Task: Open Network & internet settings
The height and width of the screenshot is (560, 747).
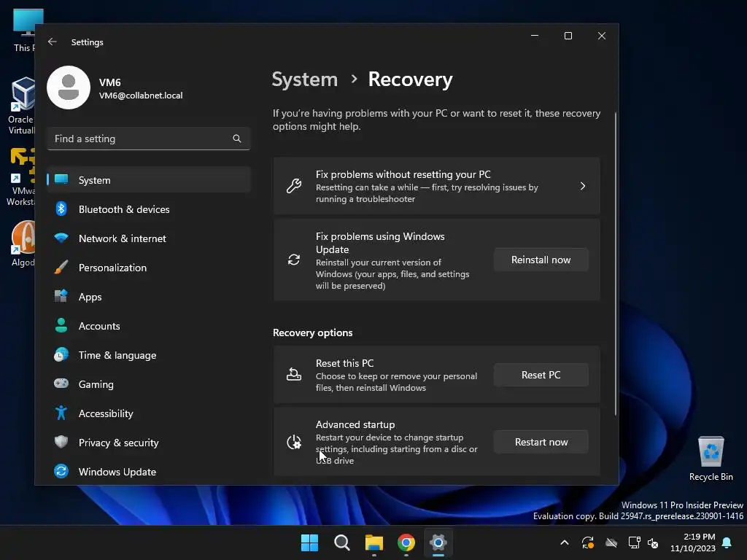Action: pyautogui.click(x=149, y=238)
